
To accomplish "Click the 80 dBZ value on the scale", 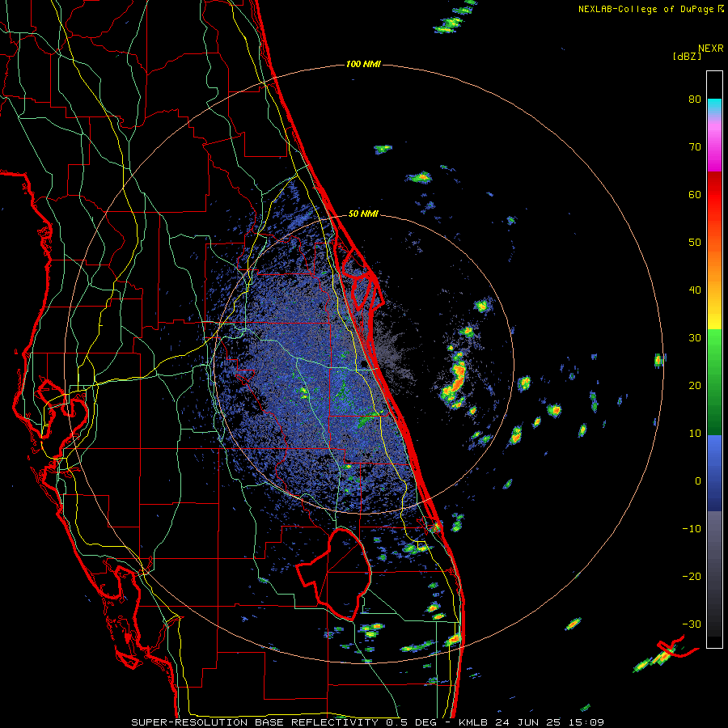I will pyautogui.click(x=695, y=99).
